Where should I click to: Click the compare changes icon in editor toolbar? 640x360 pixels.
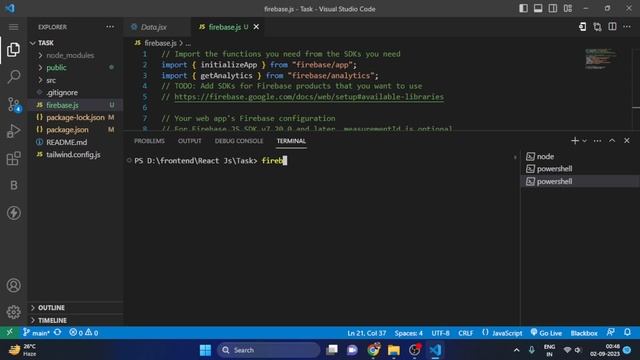(597, 27)
